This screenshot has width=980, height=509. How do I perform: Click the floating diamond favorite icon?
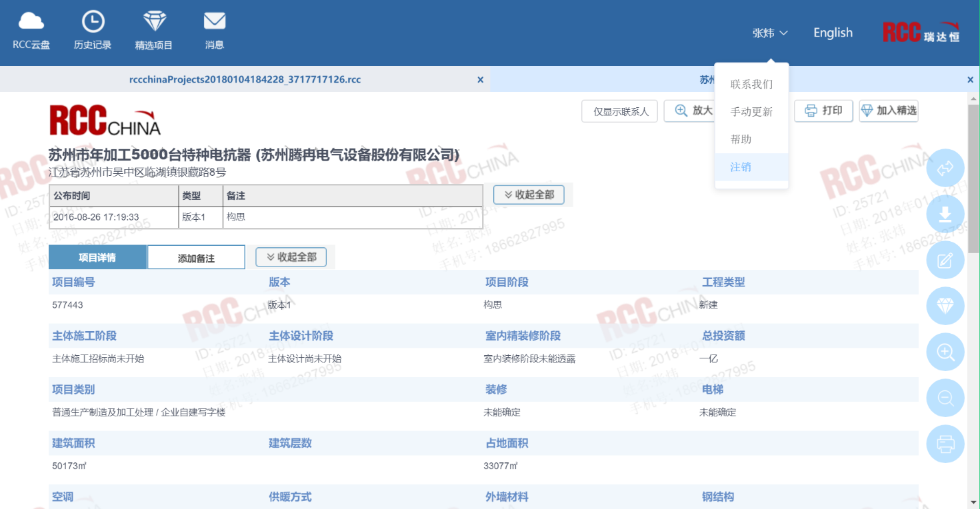click(945, 306)
